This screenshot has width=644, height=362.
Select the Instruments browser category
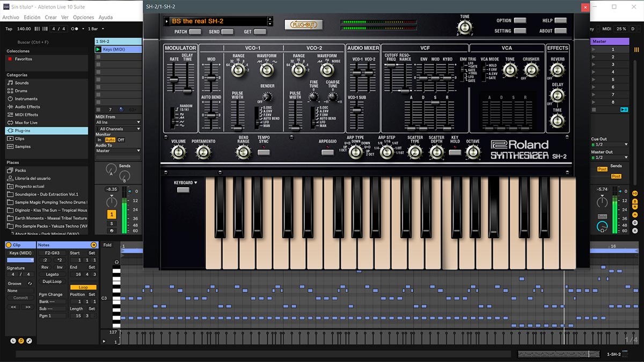(46, 99)
